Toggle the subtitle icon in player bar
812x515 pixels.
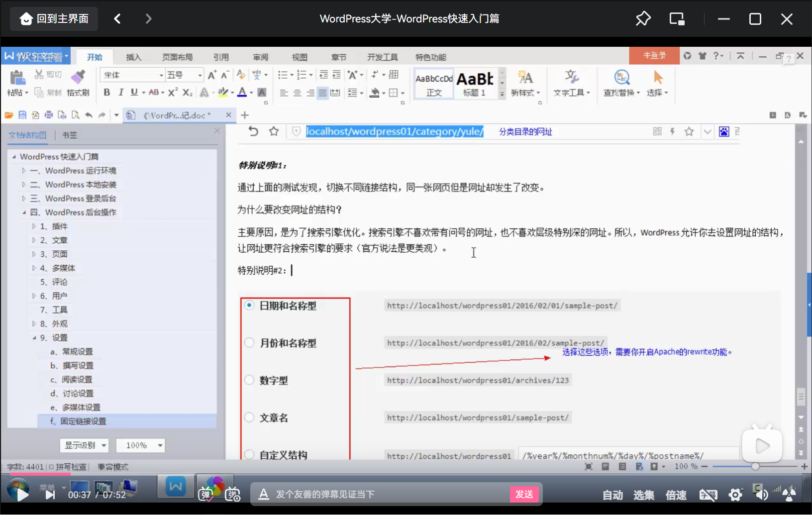pos(708,495)
